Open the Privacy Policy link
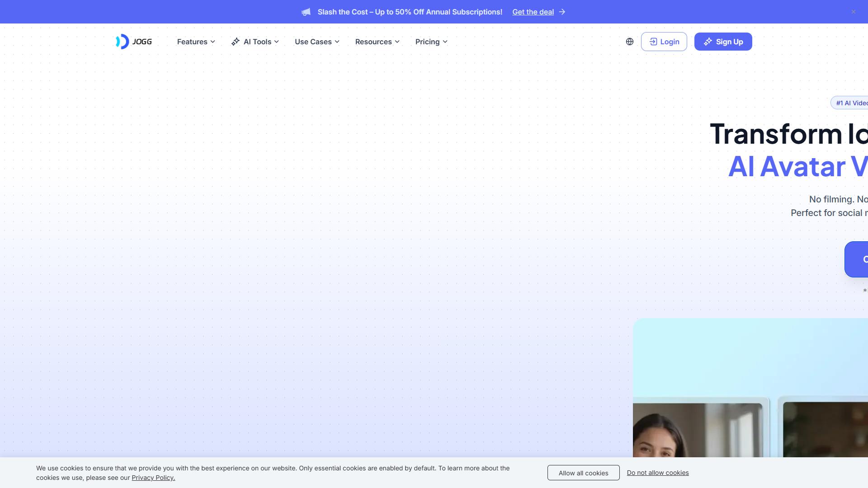This screenshot has width=868, height=488. (x=153, y=478)
